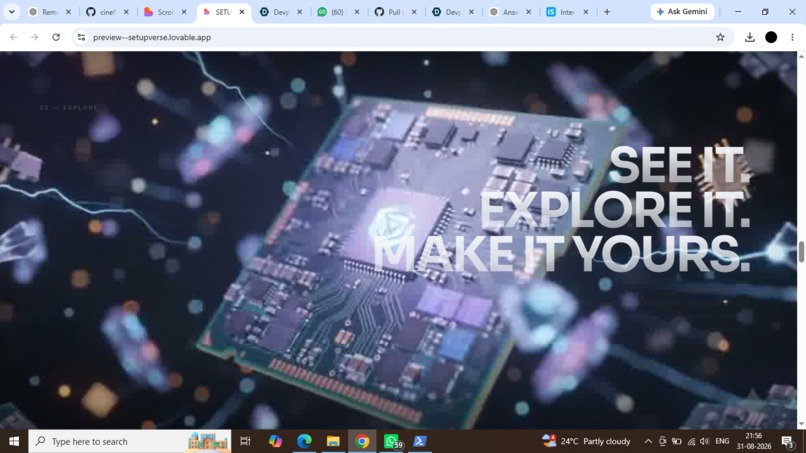Image resolution: width=806 pixels, height=453 pixels.
Task: Open the battery status tray icon
Action: 676,441
